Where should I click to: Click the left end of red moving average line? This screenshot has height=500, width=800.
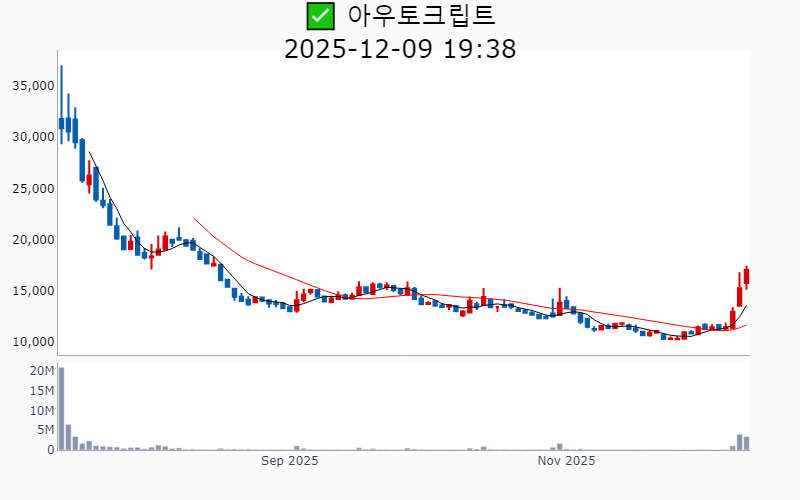(194, 218)
